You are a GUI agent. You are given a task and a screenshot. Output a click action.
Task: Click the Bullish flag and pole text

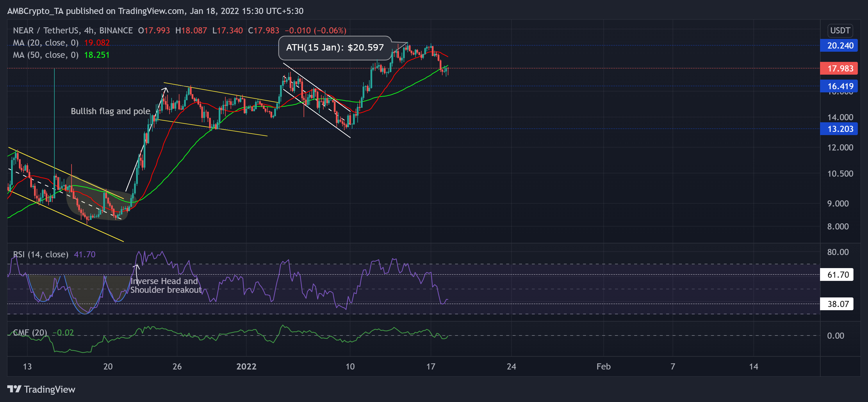coord(110,111)
